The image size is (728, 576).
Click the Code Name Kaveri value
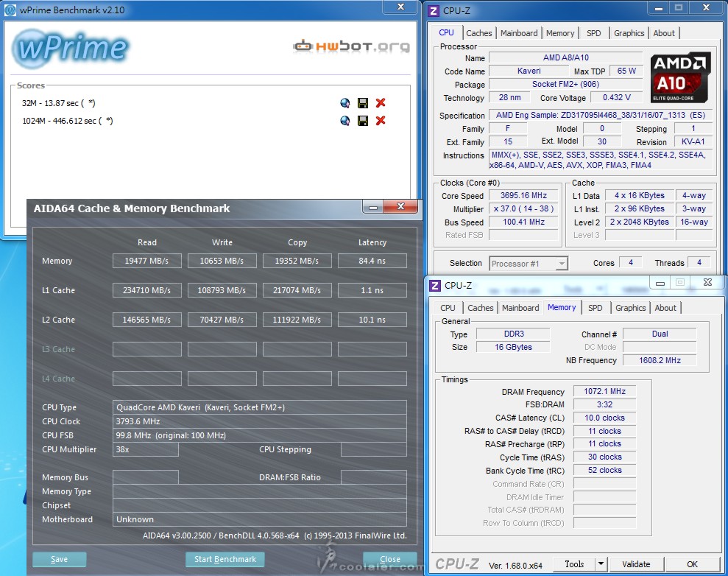point(529,71)
